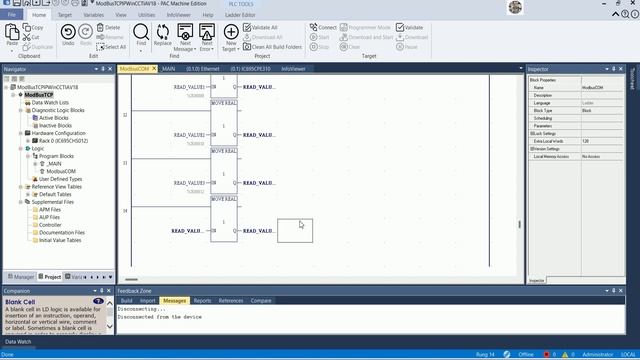Click the yellow warning icon in status bar
This screenshot has height=360, width=640.
tap(565, 354)
